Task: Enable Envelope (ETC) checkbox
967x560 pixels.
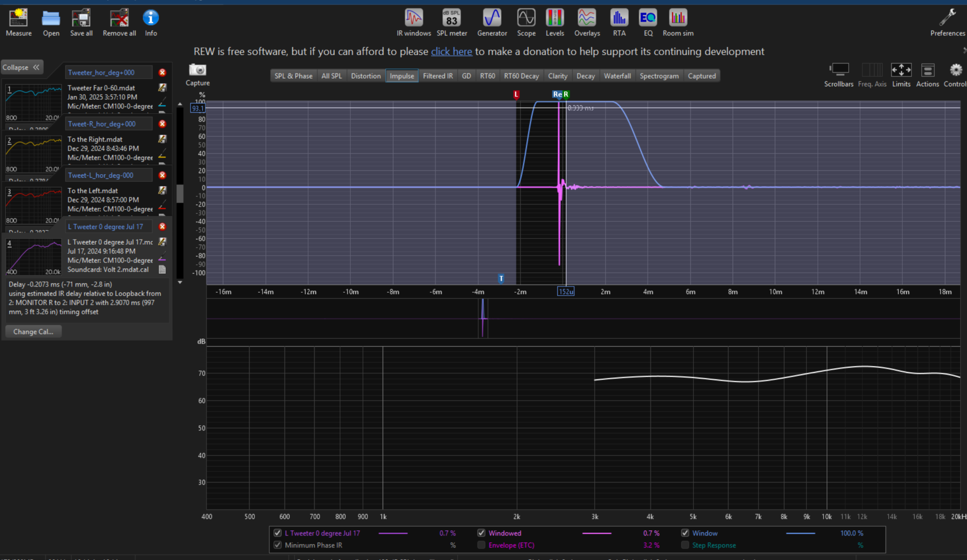Action: [481, 545]
